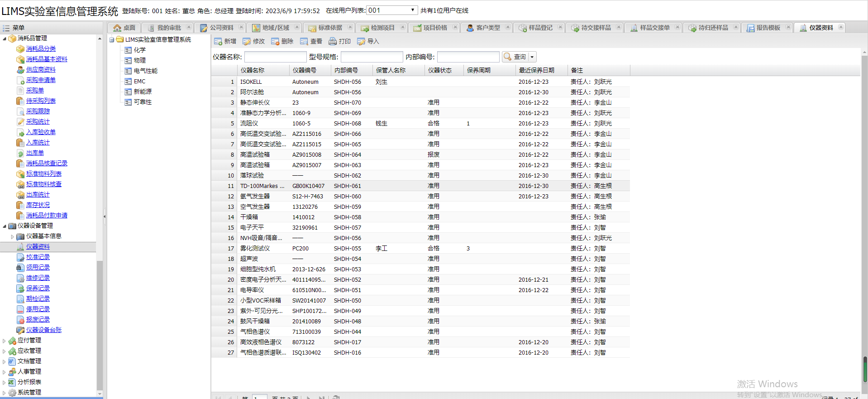The image size is (868, 399).
Task: Click the 标准物料列表 icon entry
Action: coord(20,174)
